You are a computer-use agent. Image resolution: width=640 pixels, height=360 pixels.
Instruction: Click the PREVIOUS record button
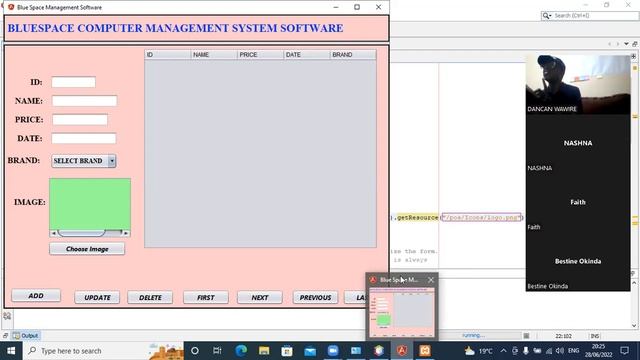tap(315, 298)
